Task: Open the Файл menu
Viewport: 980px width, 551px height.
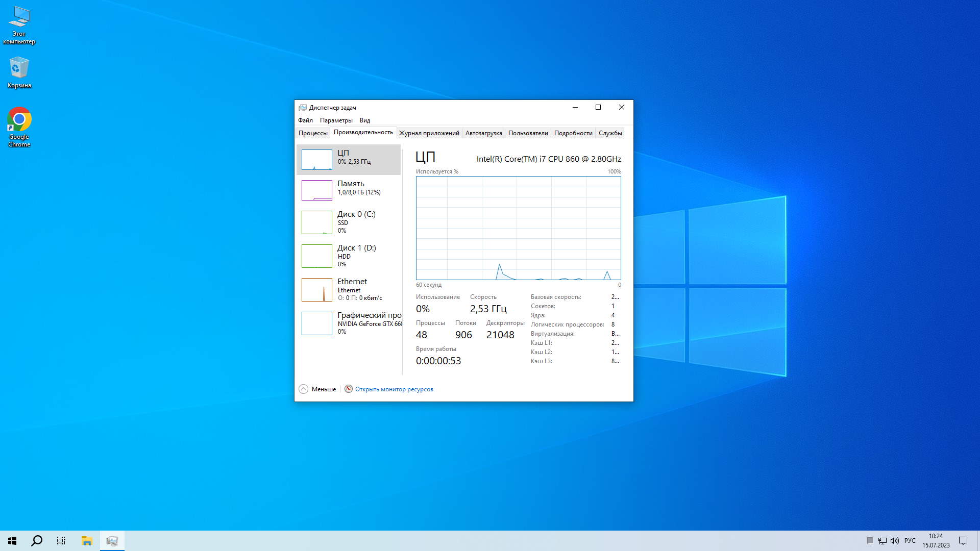Action: 305,120
